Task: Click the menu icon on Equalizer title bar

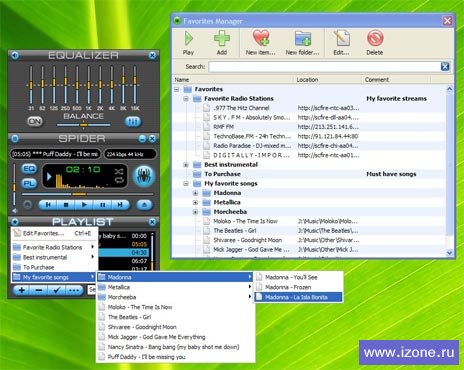Action: [x=15, y=55]
